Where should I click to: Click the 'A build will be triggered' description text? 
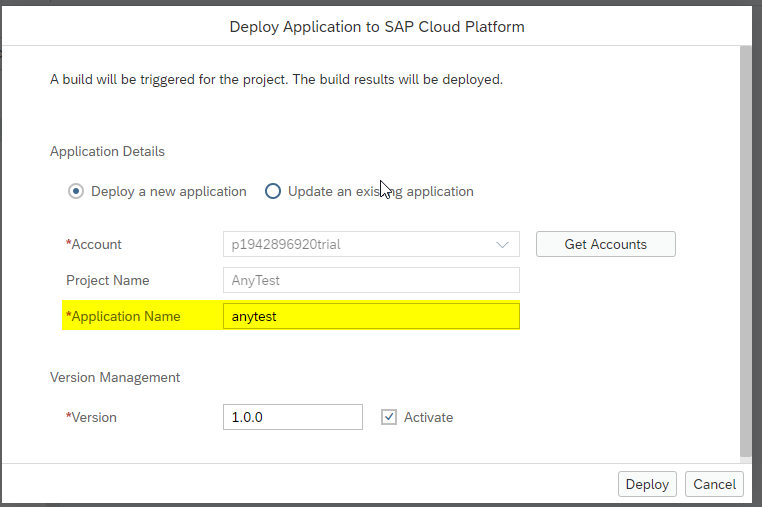click(x=276, y=78)
